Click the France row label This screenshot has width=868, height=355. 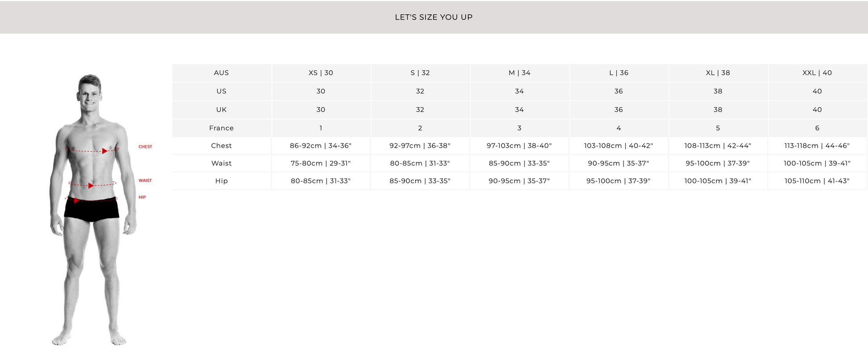coord(221,128)
